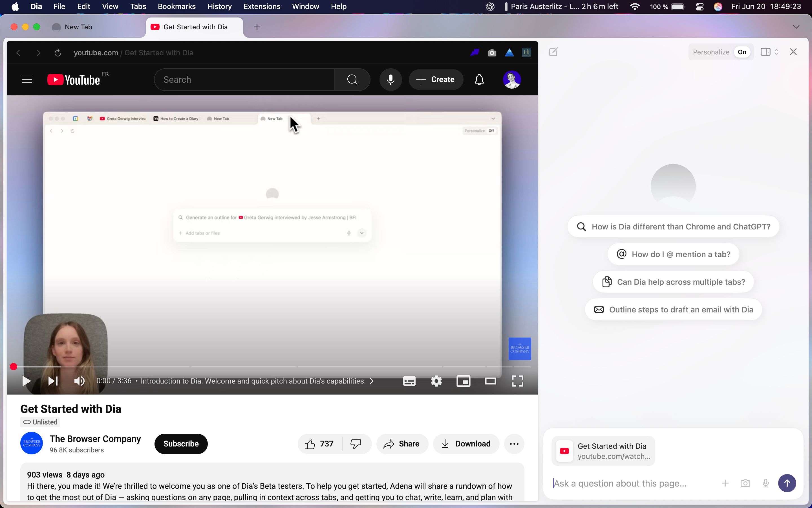Click The Browser Company channel avatar
Screen dimensions: 812x508
32,443
